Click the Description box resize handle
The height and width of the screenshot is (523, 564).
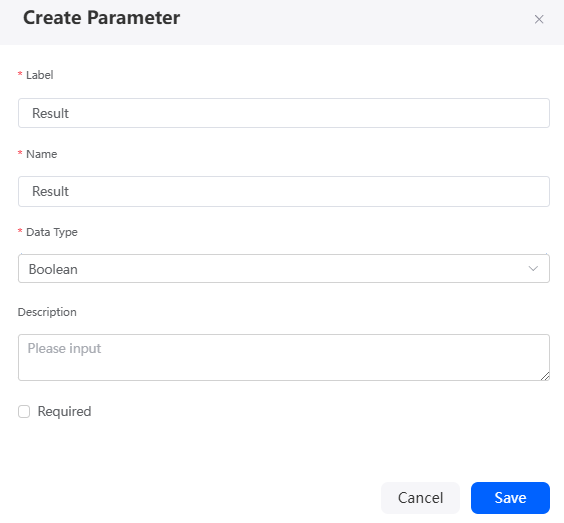click(x=545, y=376)
